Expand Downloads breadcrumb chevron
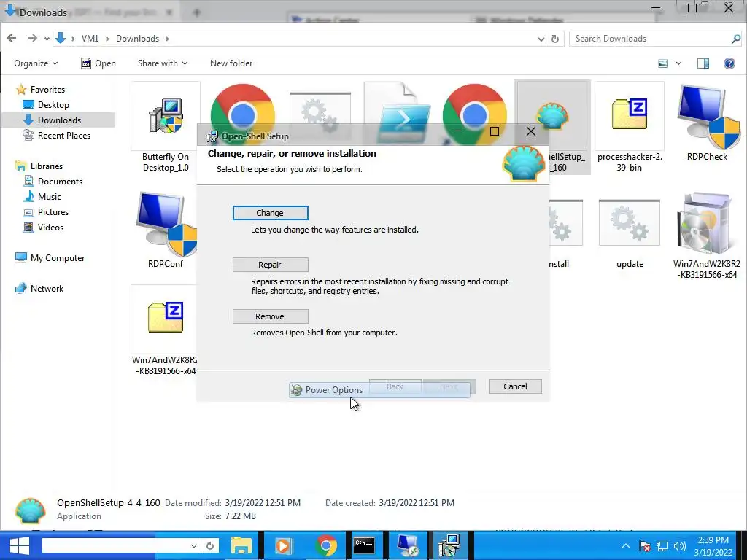 coord(167,39)
